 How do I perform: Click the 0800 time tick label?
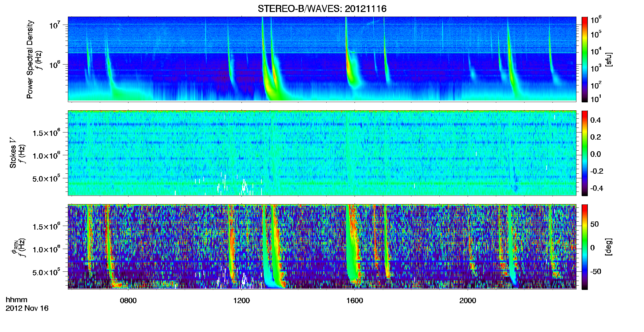[128, 300]
